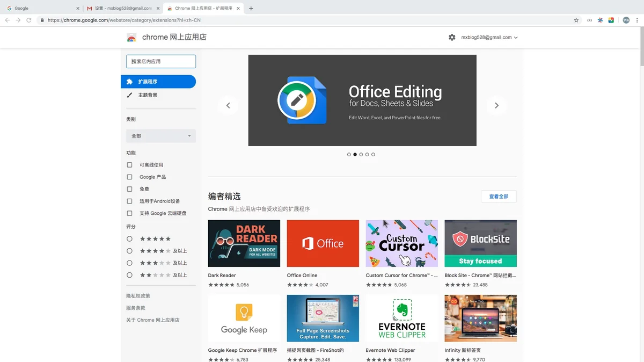Screen dimensions: 644x362
Task: Go back with the browser back arrow
Action: tap(8, 20)
